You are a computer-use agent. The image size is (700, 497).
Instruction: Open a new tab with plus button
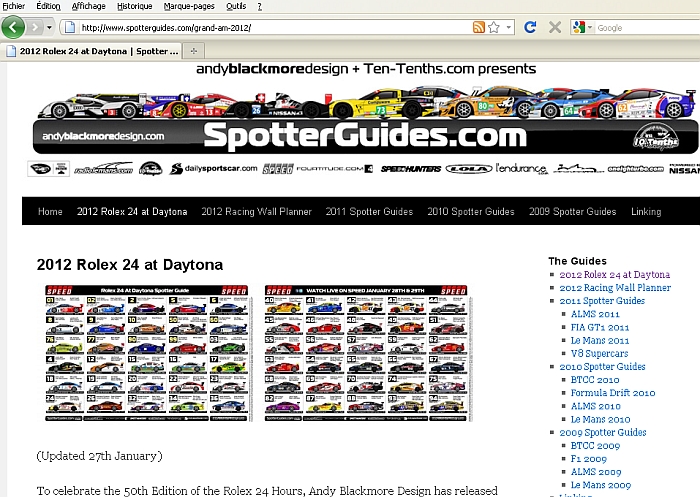tap(193, 50)
